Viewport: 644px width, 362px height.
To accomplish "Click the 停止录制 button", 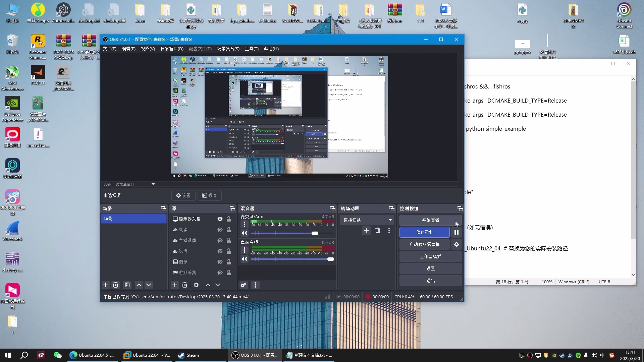I will point(424,232).
